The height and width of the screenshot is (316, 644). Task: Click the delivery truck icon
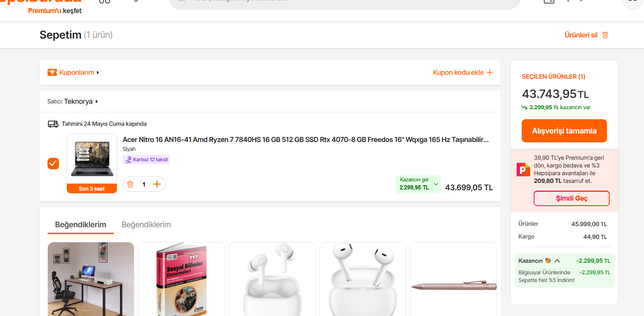click(53, 124)
